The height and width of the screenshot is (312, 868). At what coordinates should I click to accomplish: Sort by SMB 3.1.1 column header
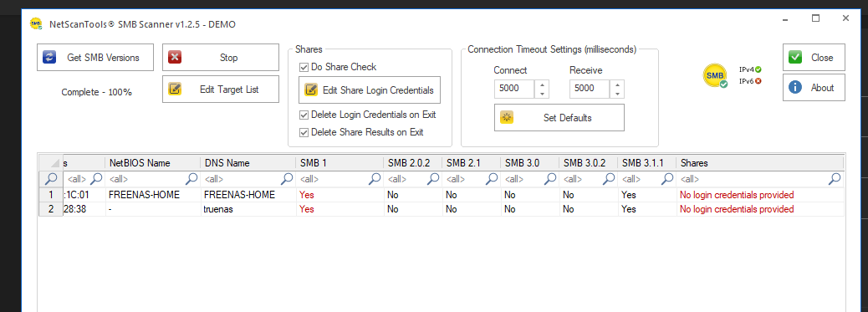click(647, 163)
